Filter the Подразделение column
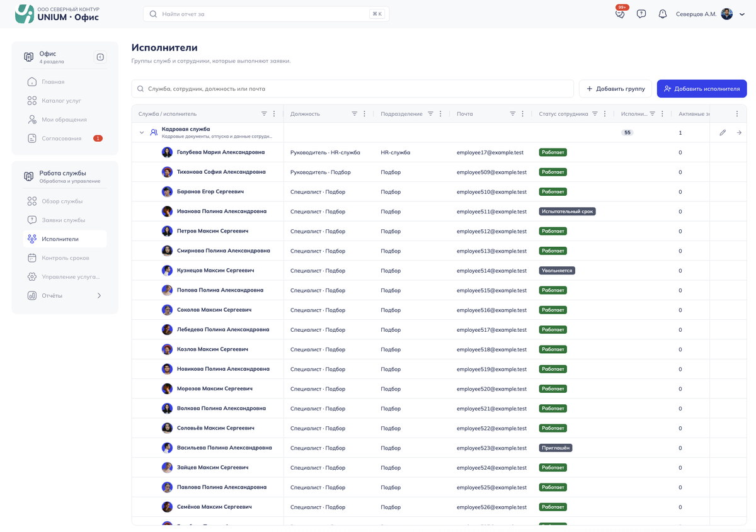Image resolution: width=756 pixels, height=532 pixels. [431, 114]
